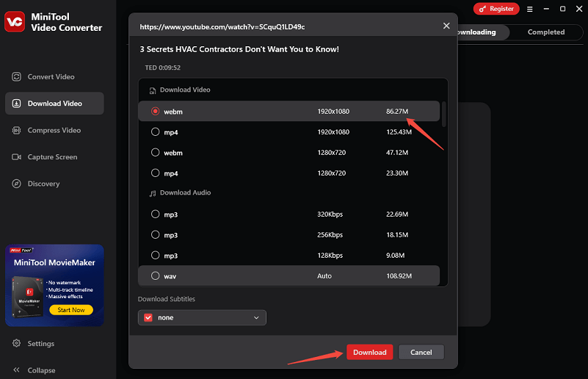The image size is (588, 379).
Task: Select the mp3 320Kbps radio button
Action: [x=155, y=214]
